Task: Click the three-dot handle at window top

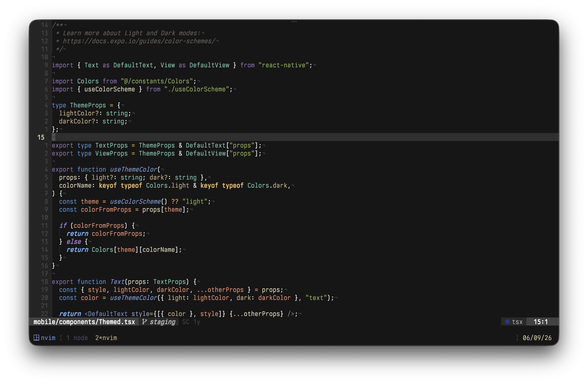Action: pyautogui.click(x=294, y=21)
